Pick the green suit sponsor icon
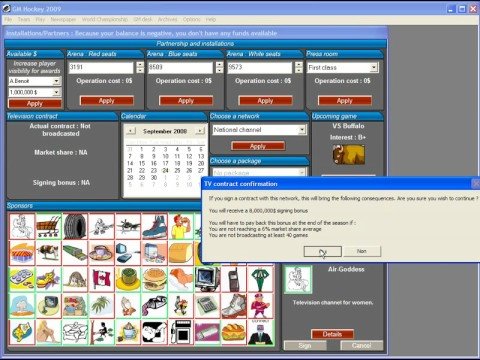 coord(260,279)
